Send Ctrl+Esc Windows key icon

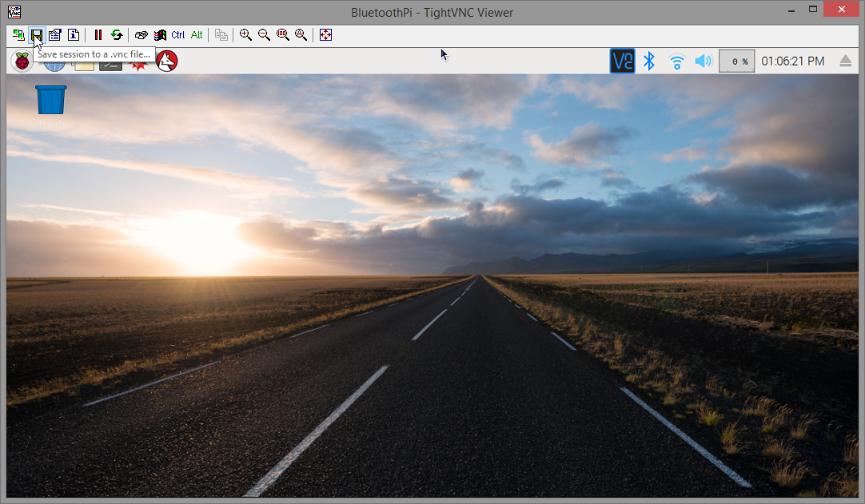(x=160, y=34)
